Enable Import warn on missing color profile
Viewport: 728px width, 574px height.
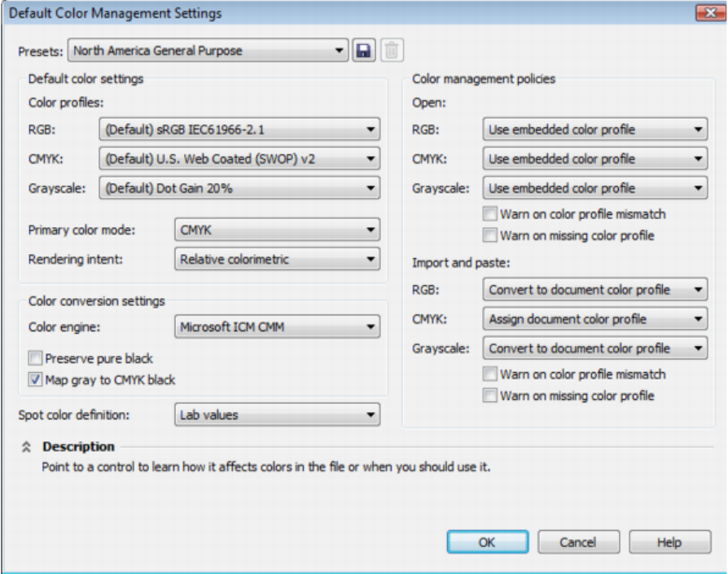click(x=489, y=397)
